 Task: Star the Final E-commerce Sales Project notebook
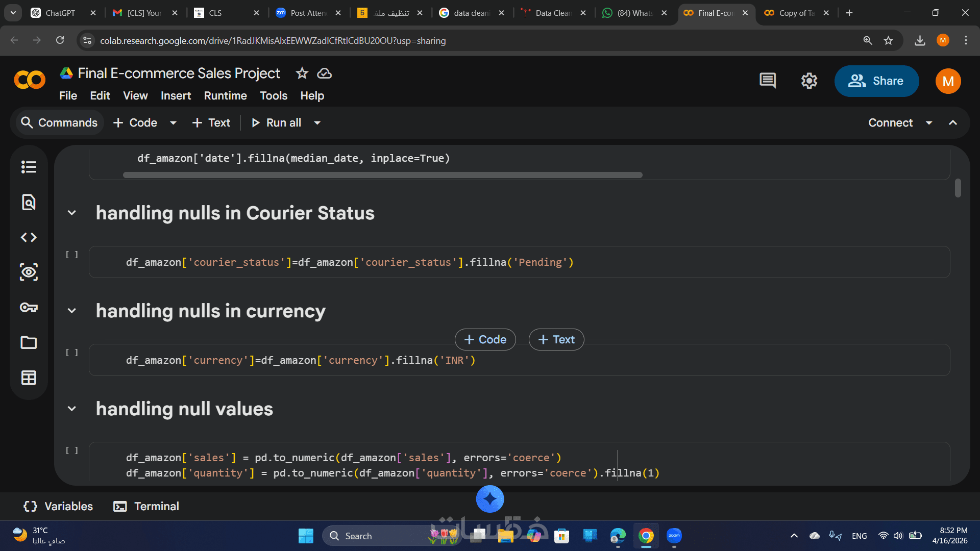[302, 73]
